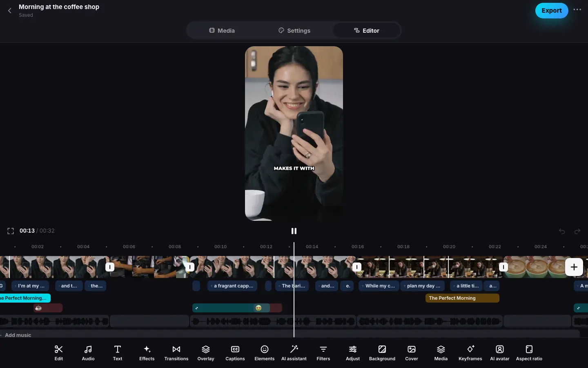Image resolution: width=588 pixels, height=368 pixels.
Task: Select the 'While my c...' caption clip
Action: tap(379, 286)
